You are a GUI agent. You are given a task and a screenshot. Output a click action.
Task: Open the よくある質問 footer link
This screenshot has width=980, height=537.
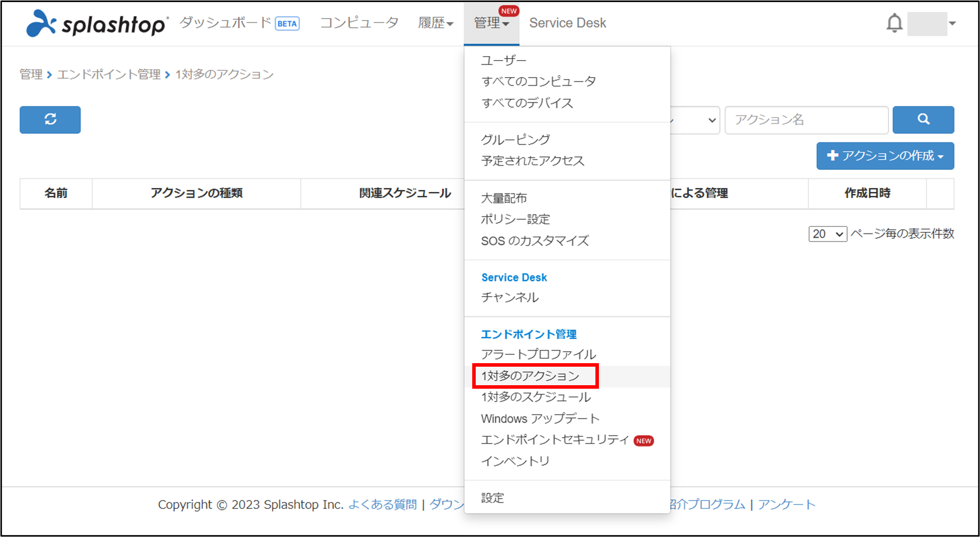coord(382,504)
